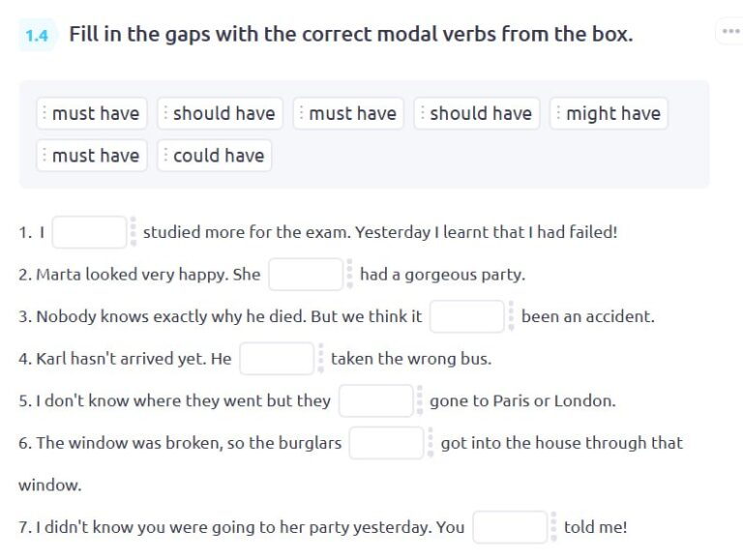Screen dimensions: 743x560
Task: Click drag handle beside sentence 6 gap
Action: [x=431, y=443]
